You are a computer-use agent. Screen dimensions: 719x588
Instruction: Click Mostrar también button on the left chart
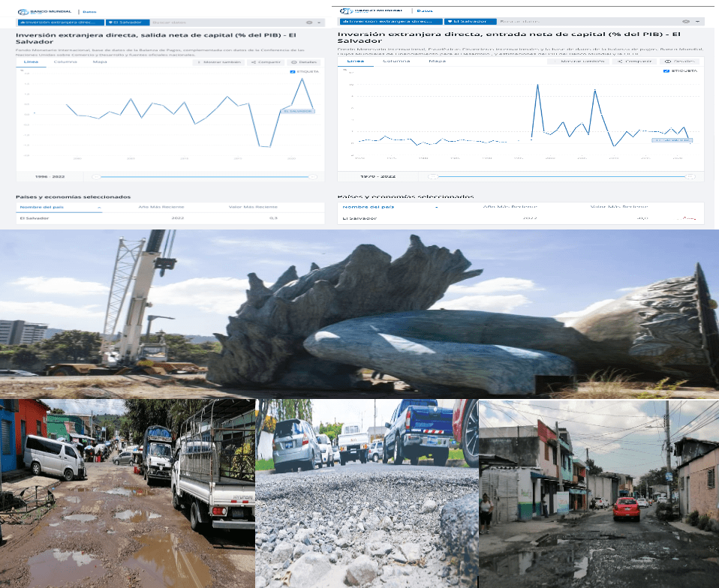[x=218, y=62]
